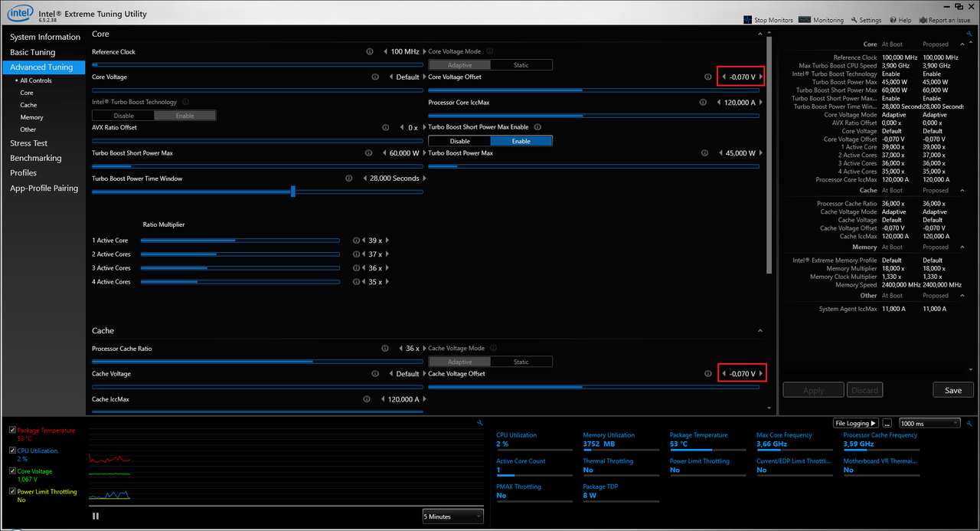The image size is (980, 531).
Task: Set Cache Voltage Mode to Static
Action: (521, 362)
